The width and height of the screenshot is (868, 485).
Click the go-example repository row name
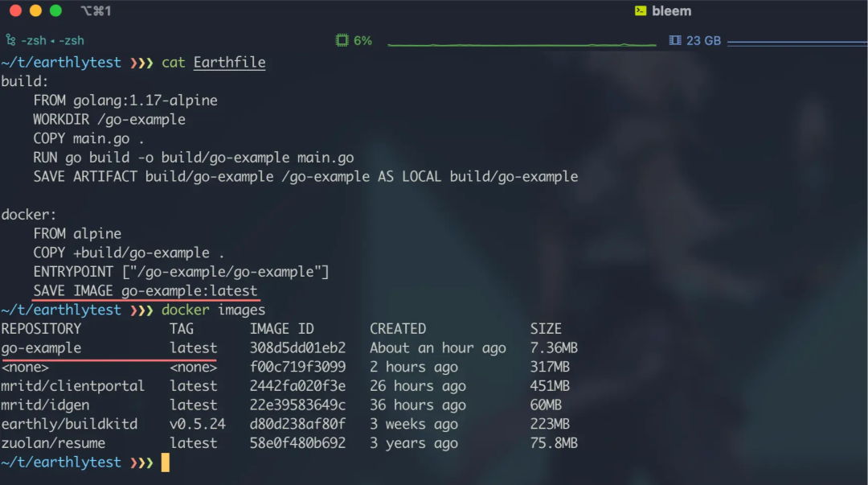click(x=42, y=348)
